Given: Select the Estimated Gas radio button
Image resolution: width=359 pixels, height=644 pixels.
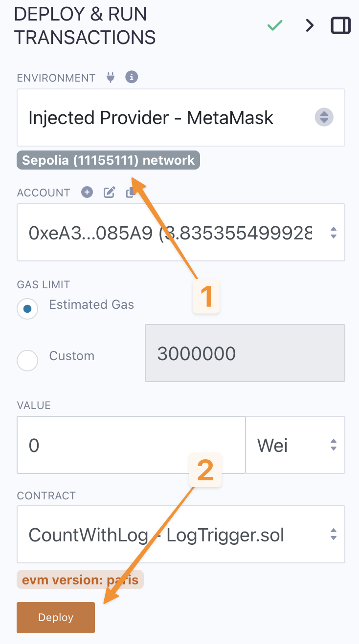Looking at the screenshot, I should point(27,309).
